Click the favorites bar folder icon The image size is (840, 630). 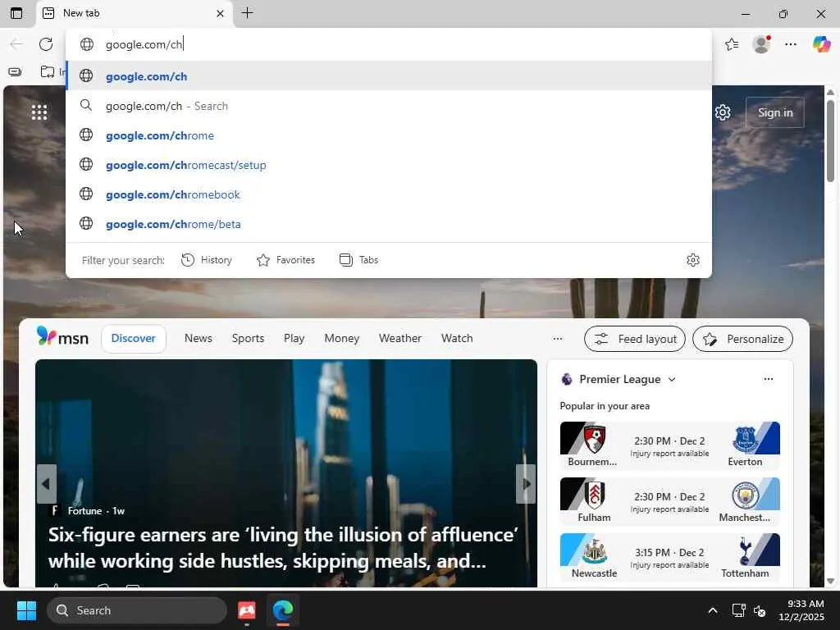click(x=48, y=71)
